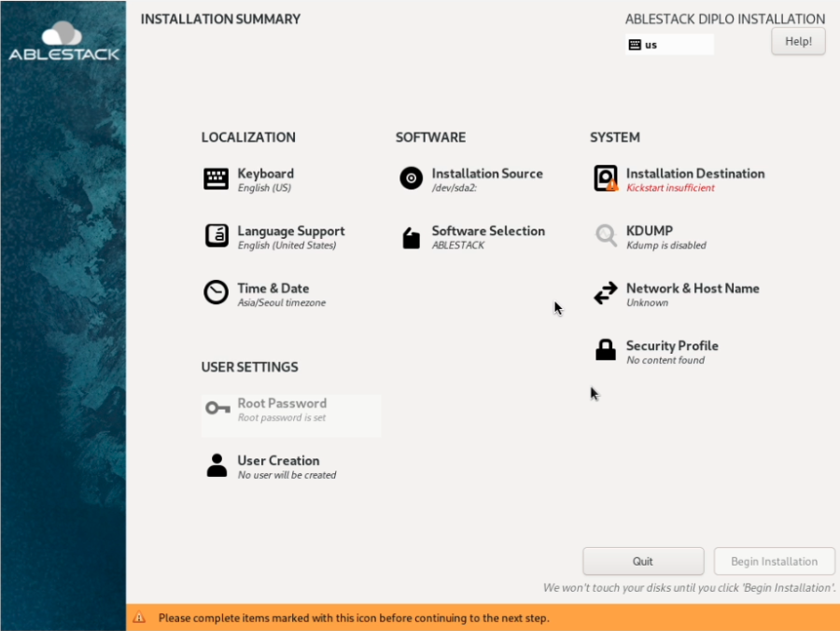840x631 pixels.
Task: Open the Software Selection package icon
Action: click(x=411, y=237)
